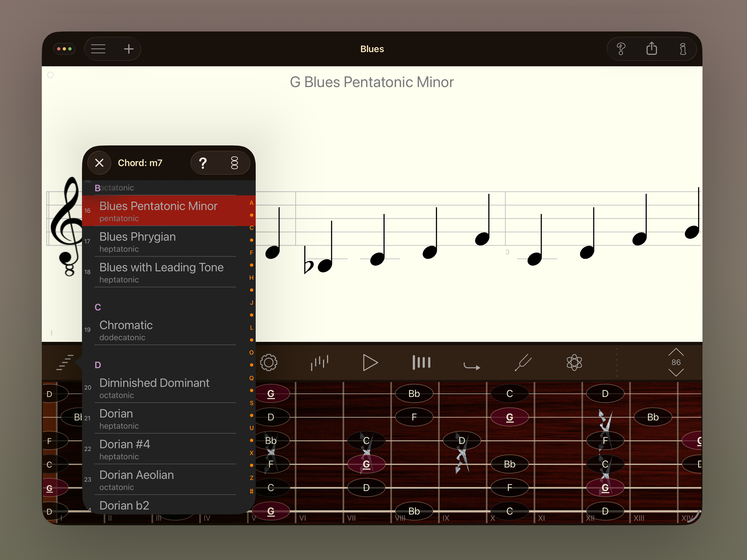This screenshot has width=747, height=560.
Task: Toggle the four-bars metronome icon
Action: (x=421, y=363)
